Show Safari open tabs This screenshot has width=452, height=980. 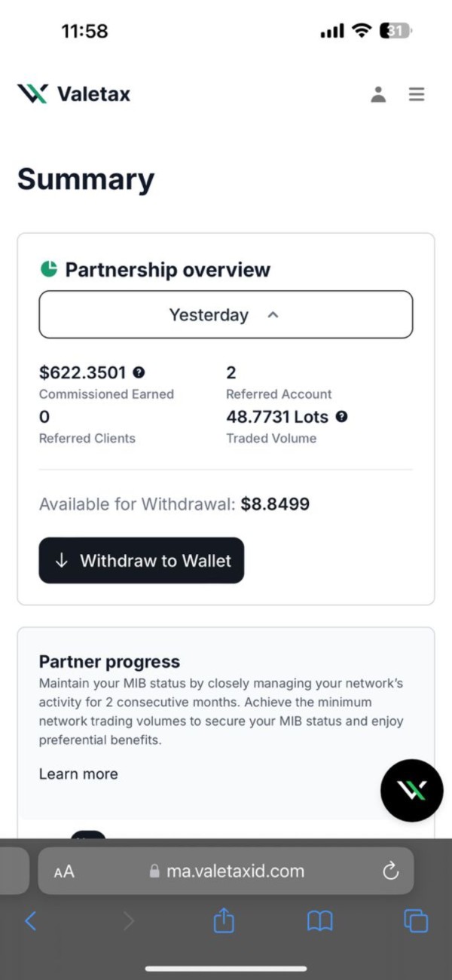[x=415, y=920]
